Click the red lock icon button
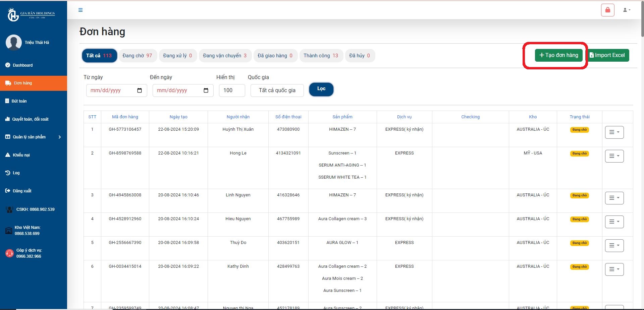The image size is (644, 310). 607,10
